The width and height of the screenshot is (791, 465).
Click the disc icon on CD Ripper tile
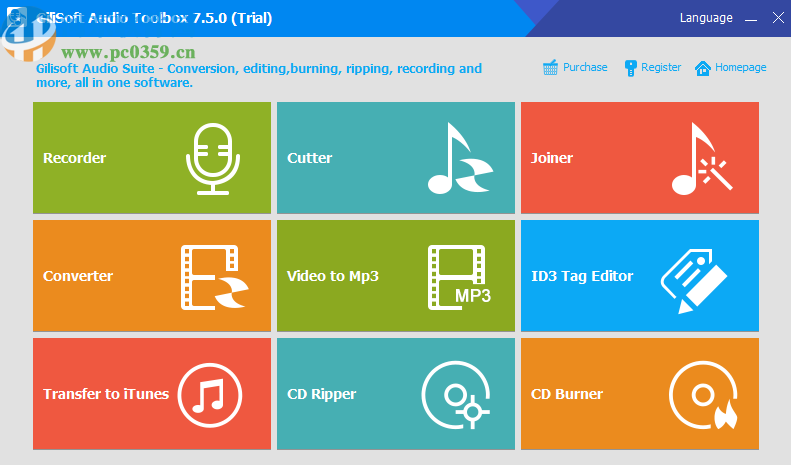click(456, 395)
